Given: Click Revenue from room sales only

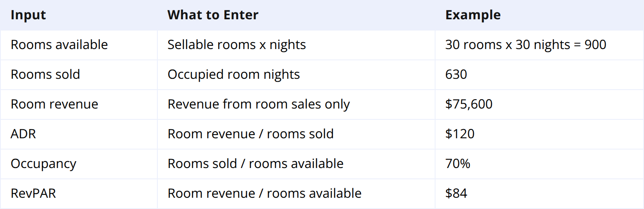Looking at the screenshot, I should pyautogui.click(x=259, y=104).
